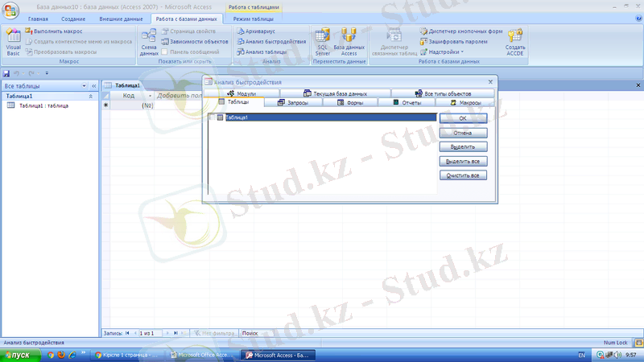Select Запросы tab in dialog
The height and width of the screenshot is (362, 644).
tap(293, 103)
